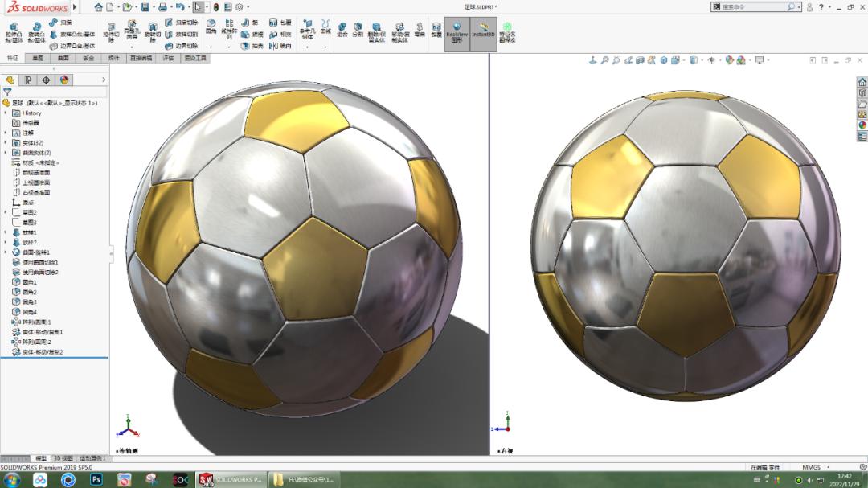
Task: Toggle Instant3D mode off
Action: [x=482, y=31]
